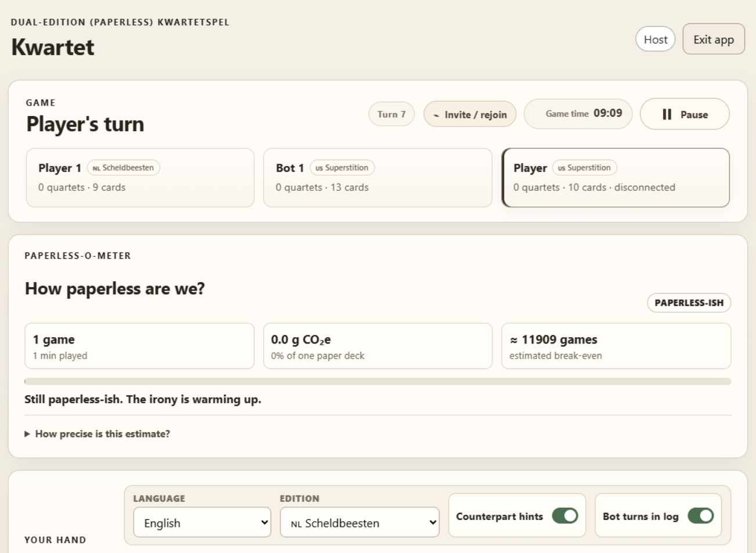Click the PAPERLESS-ISH status badge
Viewport: 756px width, 553px height.
pos(689,303)
